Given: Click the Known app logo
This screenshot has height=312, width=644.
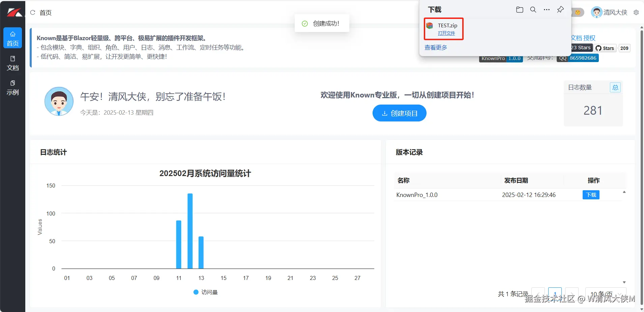Looking at the screenshot, I should click(14, 12).
